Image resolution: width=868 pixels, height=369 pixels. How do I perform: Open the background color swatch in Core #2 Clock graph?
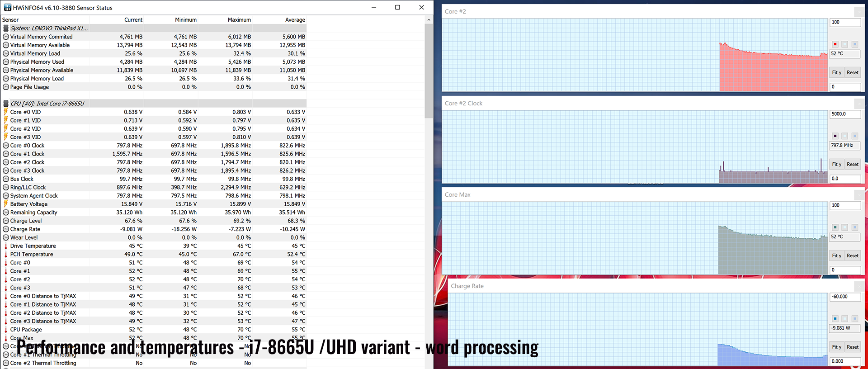[845, 136]
